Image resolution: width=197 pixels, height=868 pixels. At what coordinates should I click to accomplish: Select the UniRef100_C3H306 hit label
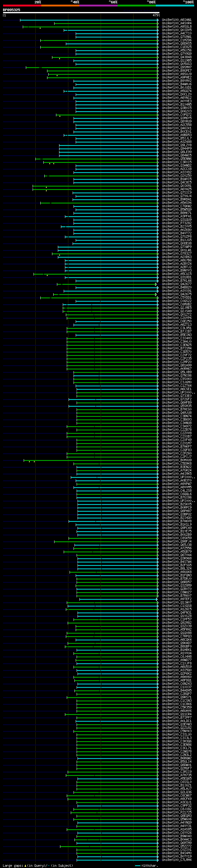pyautogui.click(x=176, y=741)
